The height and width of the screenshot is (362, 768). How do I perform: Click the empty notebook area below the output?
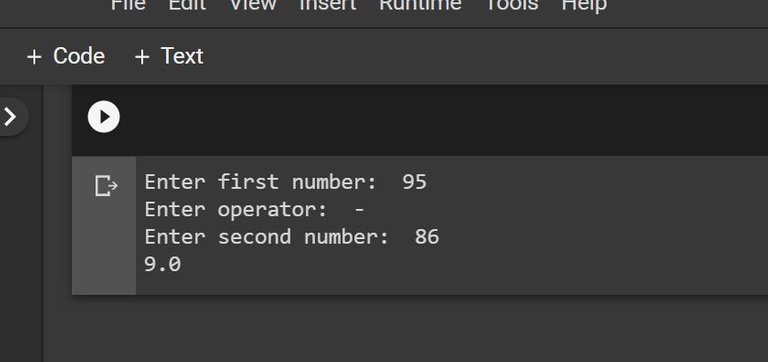click(x=406, y=328)
